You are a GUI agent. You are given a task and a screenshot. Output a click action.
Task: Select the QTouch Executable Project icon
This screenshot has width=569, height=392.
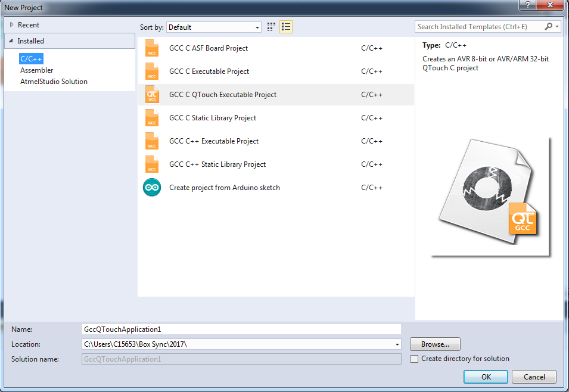(x=152, y=95)
